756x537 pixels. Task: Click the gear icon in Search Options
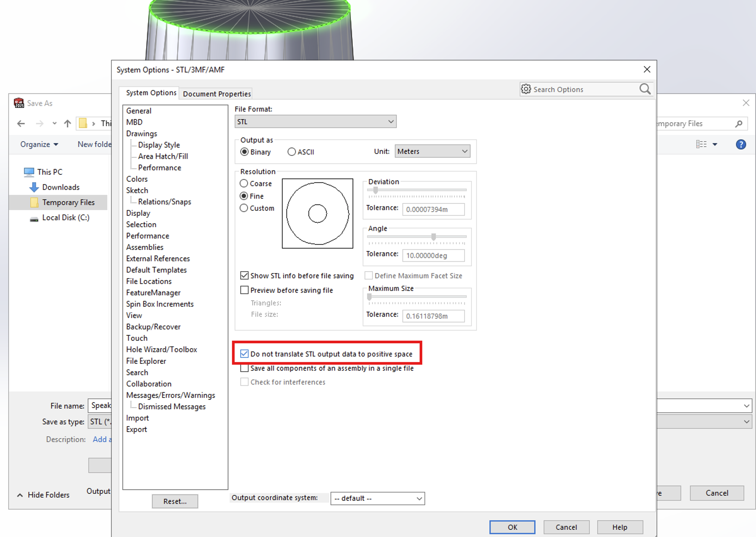pyautogui.click(x=526, y=89)
